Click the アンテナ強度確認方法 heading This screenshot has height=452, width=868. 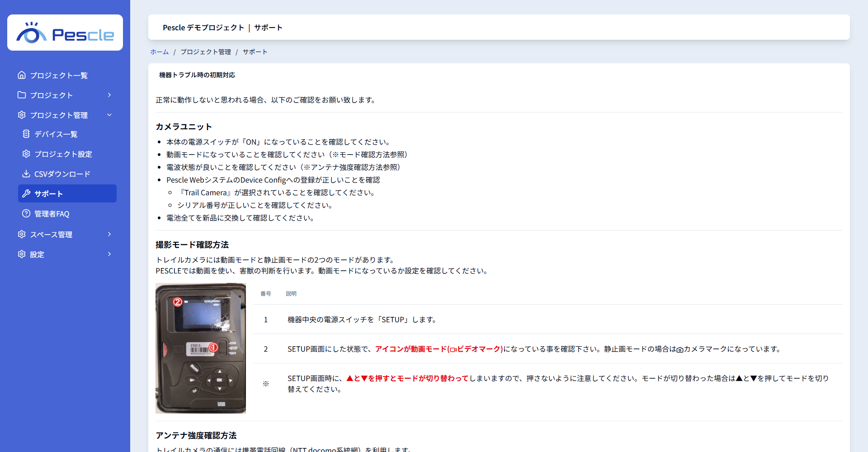196,435
